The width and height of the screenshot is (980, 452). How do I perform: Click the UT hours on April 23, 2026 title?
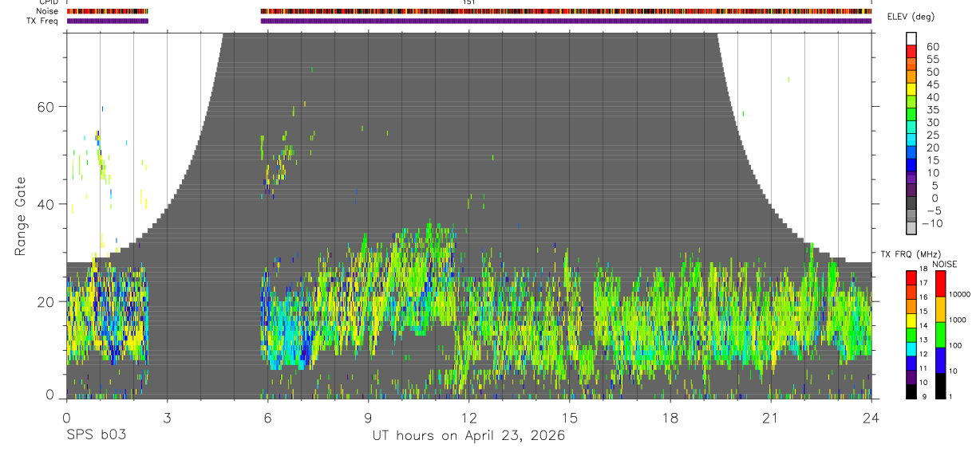click(468, 435)
